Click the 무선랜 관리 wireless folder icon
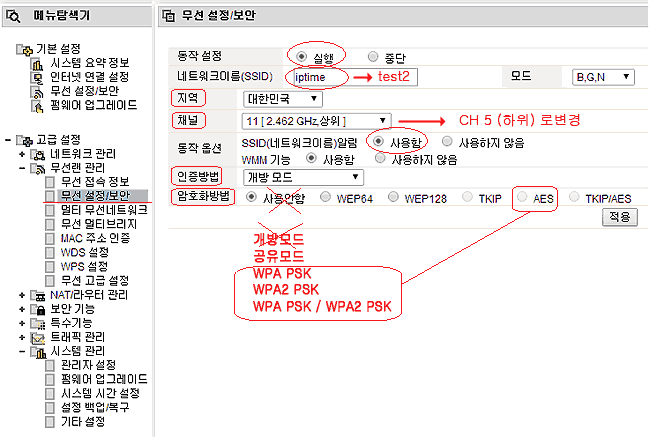 [38, 169]
